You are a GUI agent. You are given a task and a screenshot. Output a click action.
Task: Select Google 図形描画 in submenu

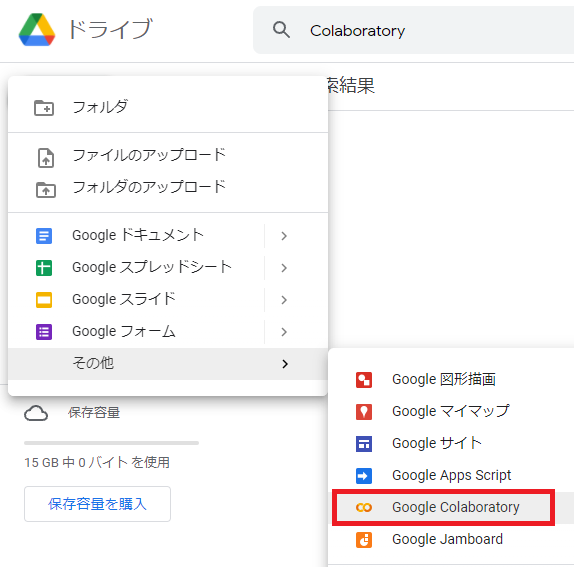point(451,380)
